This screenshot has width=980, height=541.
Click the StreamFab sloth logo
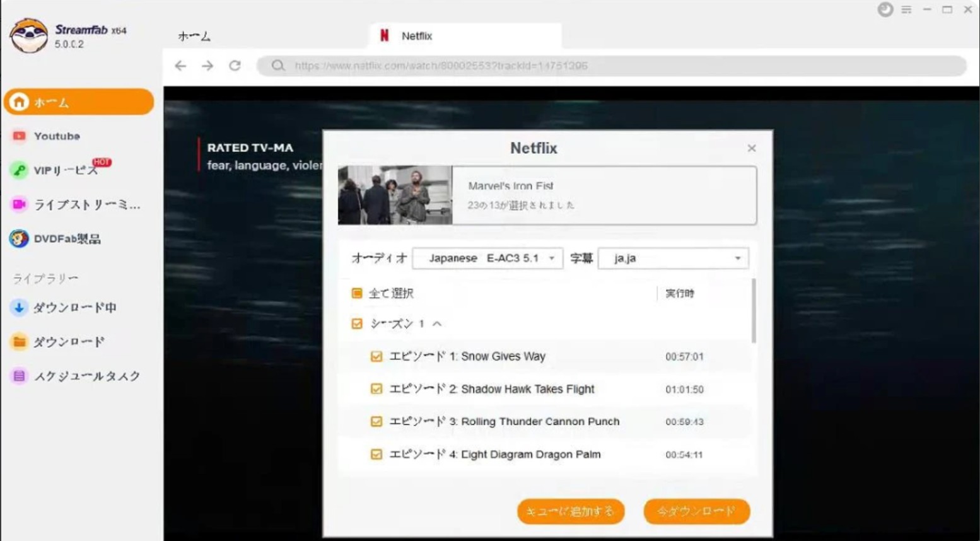[28, 35]
